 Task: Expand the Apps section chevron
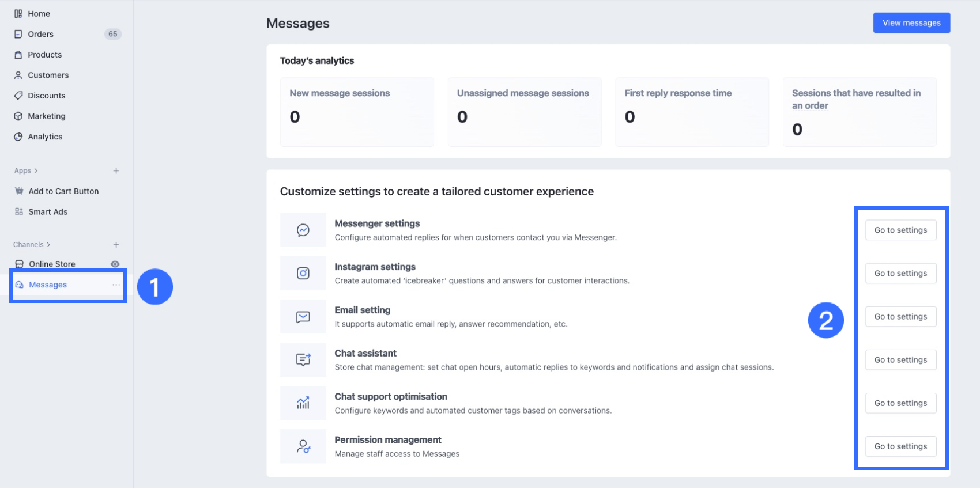pyautogui.click(x=36, y=170)
